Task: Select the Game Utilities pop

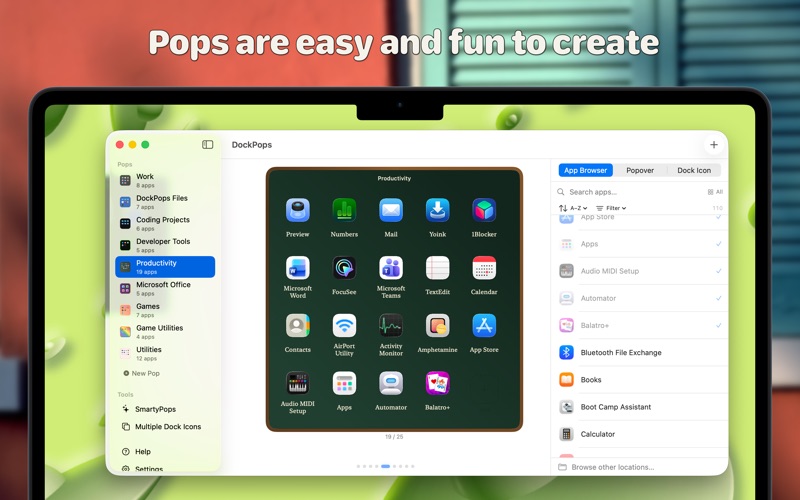Action: [x=165, y=332]
